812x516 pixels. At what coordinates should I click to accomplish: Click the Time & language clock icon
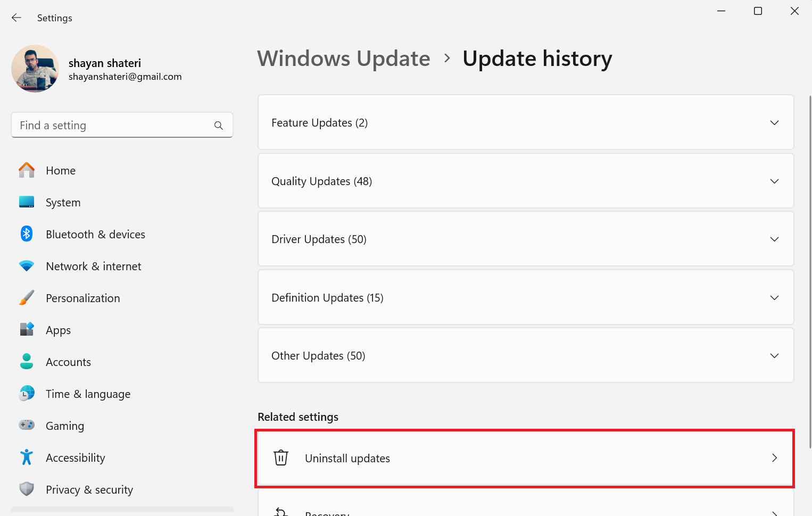[27, 394]
